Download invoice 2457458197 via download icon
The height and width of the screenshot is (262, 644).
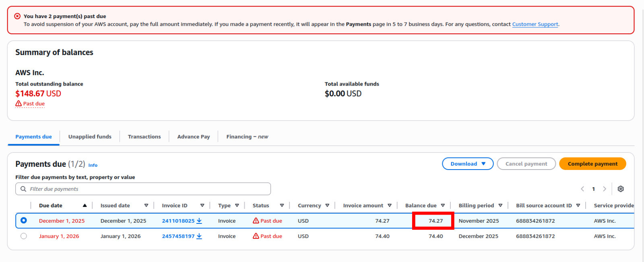[199, 236]
